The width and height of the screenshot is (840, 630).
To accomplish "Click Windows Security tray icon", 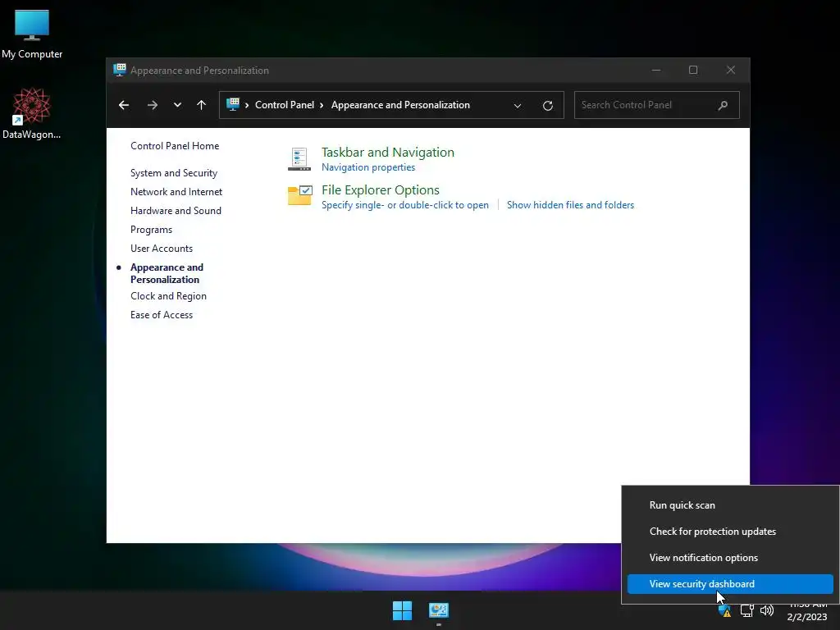I will (x=725, y=610).
